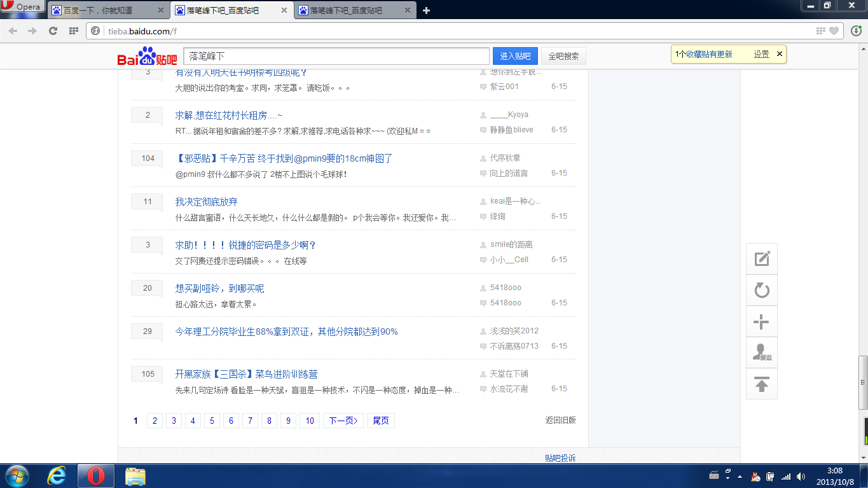Viewport: 868px width, 488px height.
Task: Click 下一页> next page button
Action: tap(344, 421)
